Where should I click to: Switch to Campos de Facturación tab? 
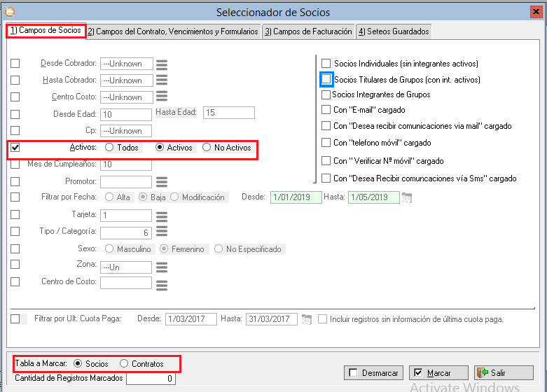pos(308,31)
